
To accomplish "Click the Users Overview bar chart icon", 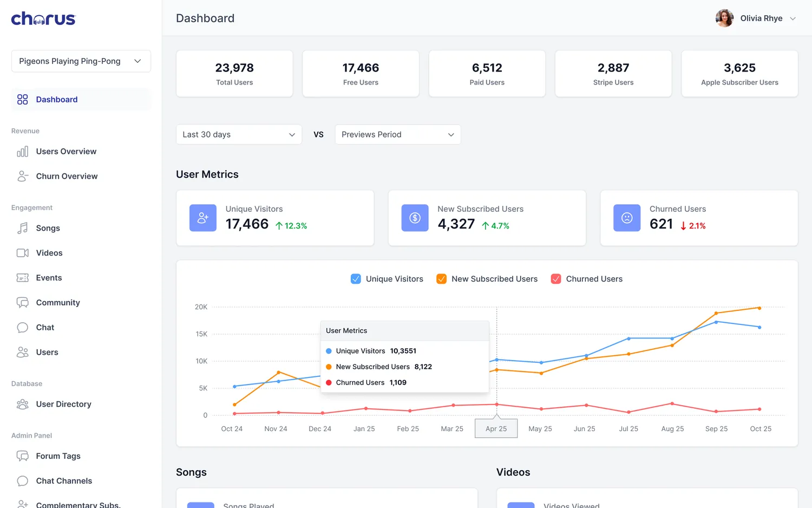I will click(x=22, y=152).
